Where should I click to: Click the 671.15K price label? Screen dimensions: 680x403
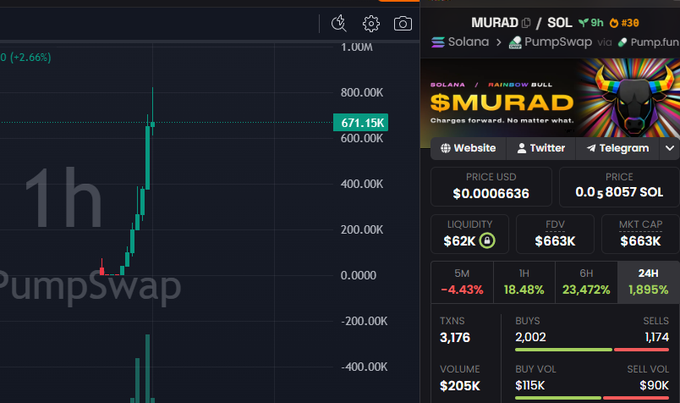click(360, 123)
